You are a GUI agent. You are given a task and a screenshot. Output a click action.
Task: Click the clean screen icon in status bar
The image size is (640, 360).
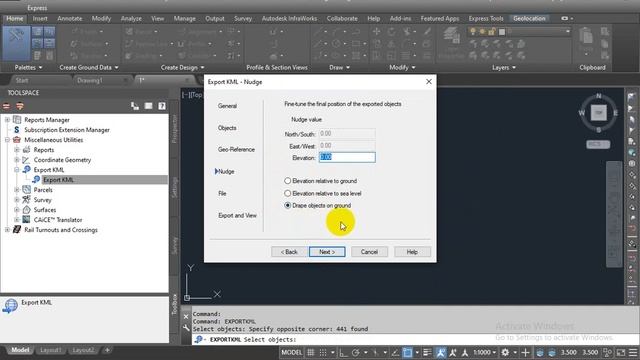click(x=621, y=352)
